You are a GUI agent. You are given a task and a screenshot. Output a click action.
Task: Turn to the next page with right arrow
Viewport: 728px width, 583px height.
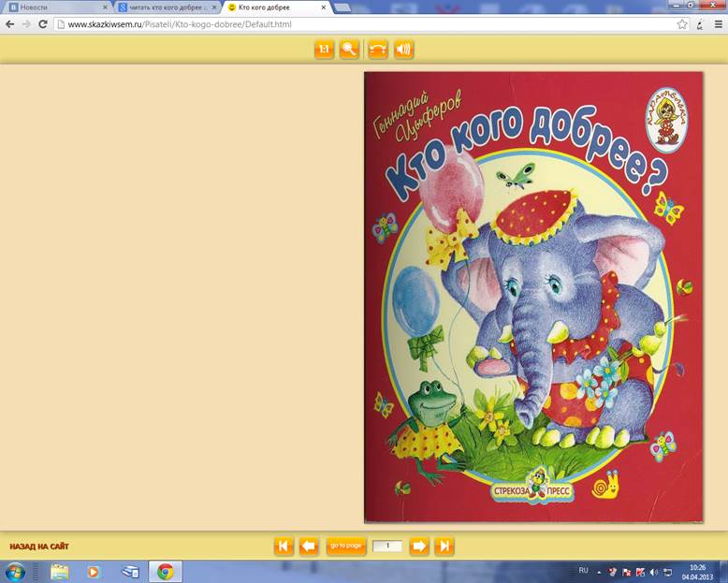click(419, 546)
